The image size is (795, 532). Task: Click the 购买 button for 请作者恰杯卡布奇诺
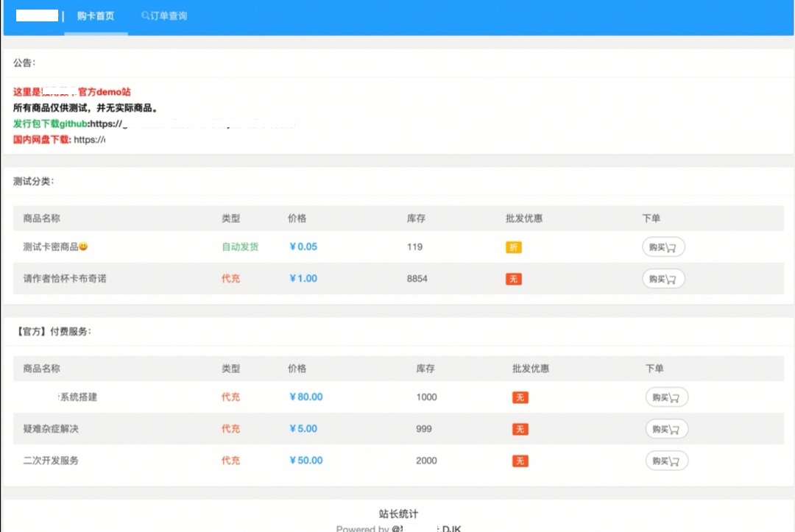[x=663, y=279]
